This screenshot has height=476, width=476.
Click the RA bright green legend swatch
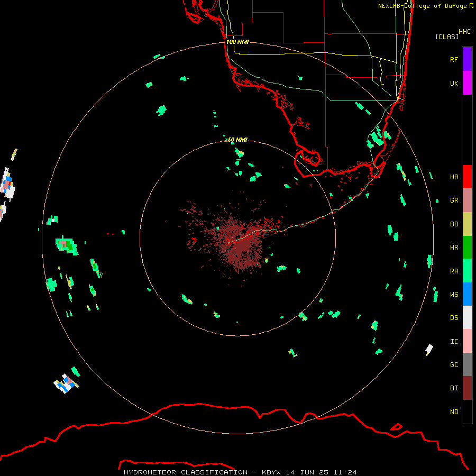pyautogui.click(x=467, y=271)
